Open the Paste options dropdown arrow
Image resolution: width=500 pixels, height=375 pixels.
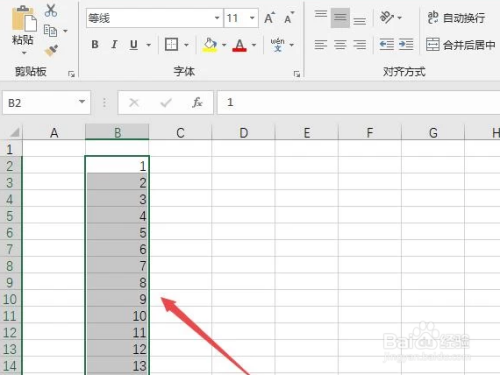(24, 53)
